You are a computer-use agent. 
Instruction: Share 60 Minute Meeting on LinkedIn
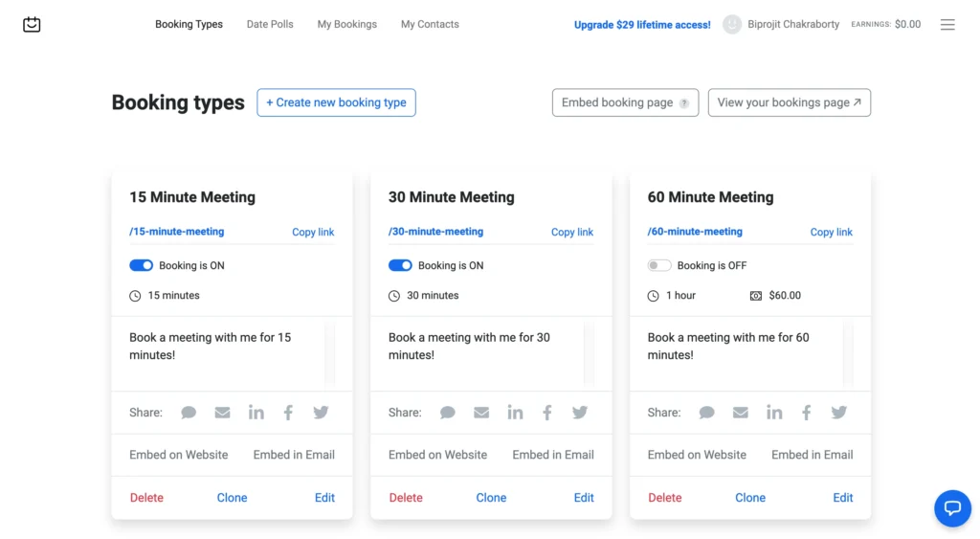point(774,413)
